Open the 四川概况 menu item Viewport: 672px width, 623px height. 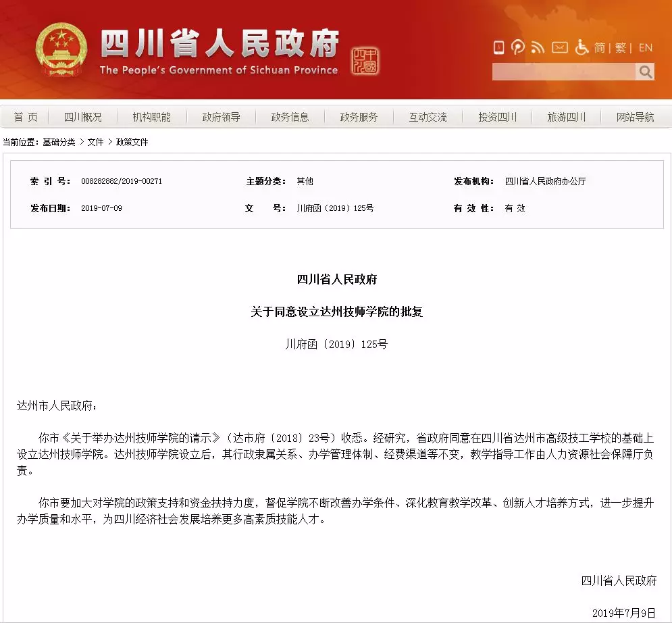[x=82, y=117]
